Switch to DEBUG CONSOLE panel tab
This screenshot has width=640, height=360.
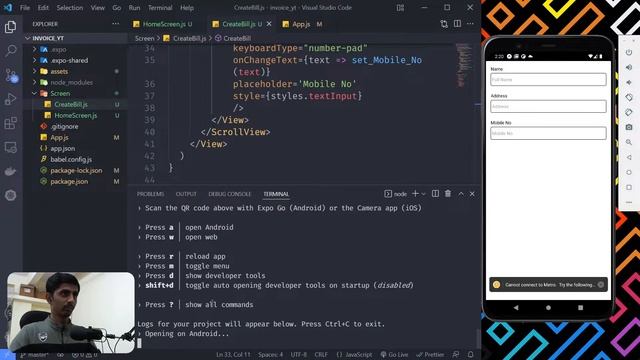pyautogui.click(x=229, y=194)
